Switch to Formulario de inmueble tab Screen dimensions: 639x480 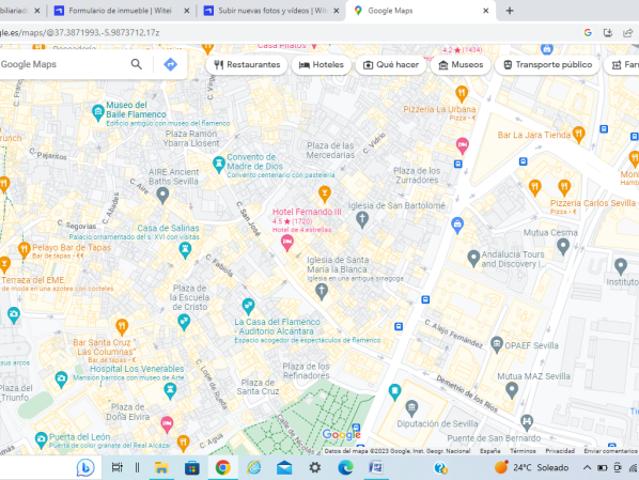click(x=120, y=11)
